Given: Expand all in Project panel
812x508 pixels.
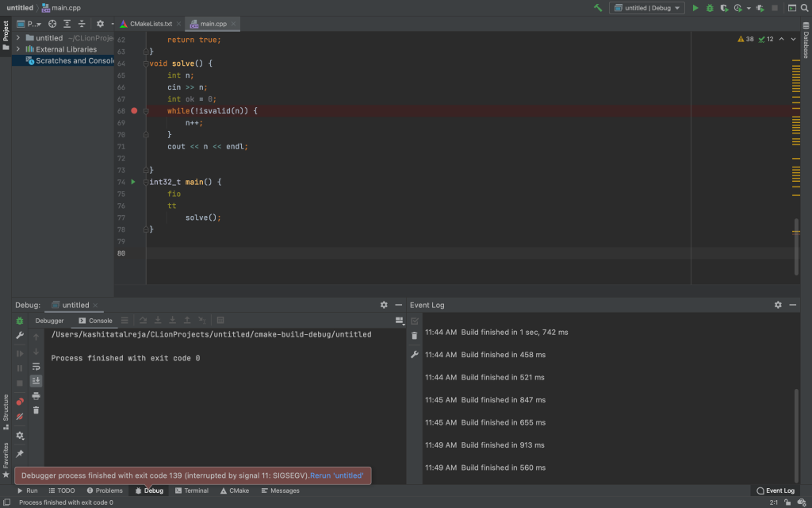Looking at the screenshot, I should click(x=67, y=24).
